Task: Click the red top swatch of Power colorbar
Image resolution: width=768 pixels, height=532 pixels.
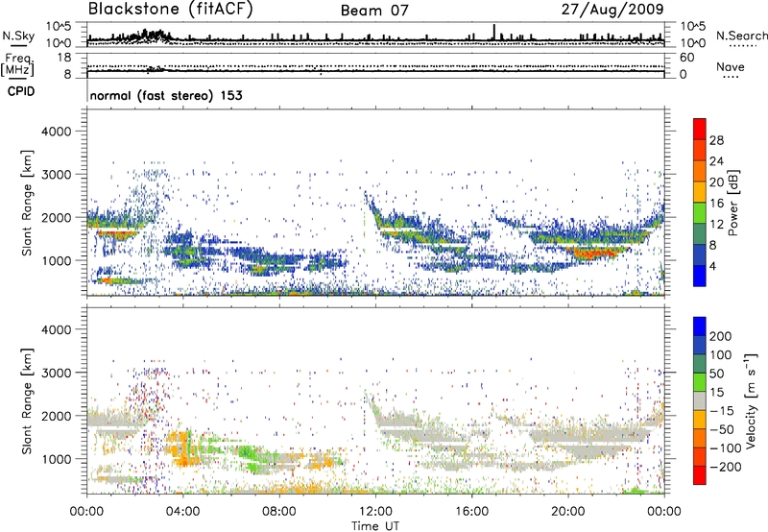Action: click(700, 129)
